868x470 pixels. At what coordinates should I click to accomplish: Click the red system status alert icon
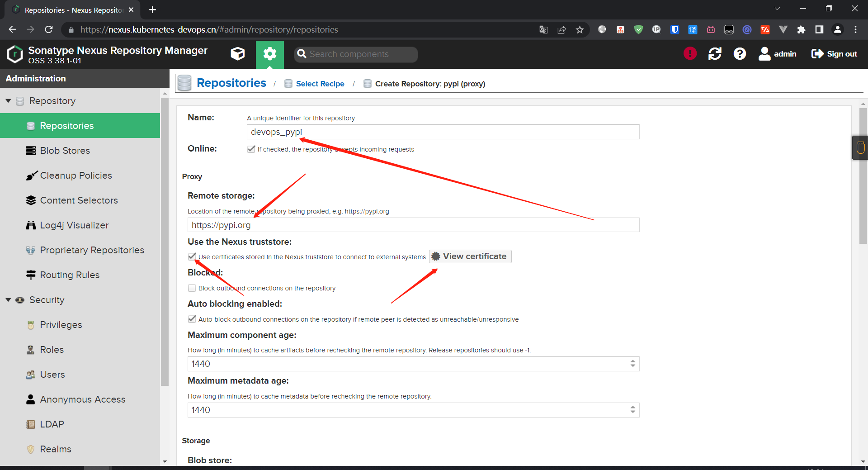click(x=690, y=53)
